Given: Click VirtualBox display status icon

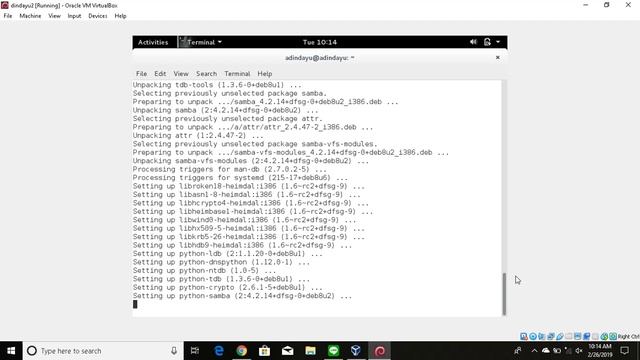Looking at the screenshot, I should click(x=578, y=336).
